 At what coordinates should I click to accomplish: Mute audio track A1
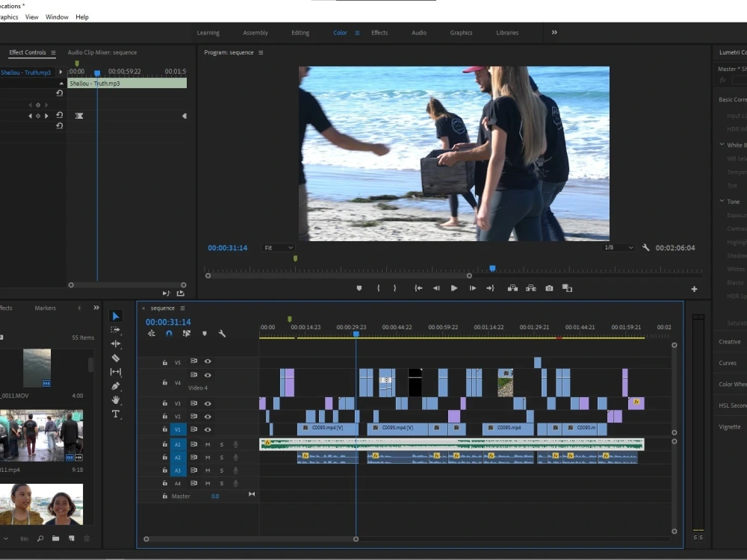(x=208, y=444)
